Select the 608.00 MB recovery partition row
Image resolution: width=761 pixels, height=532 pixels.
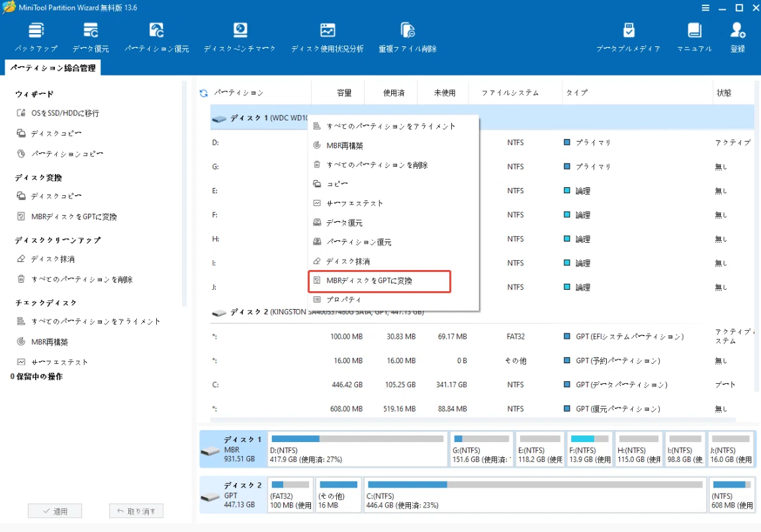pyautogui.click(x=482, y=409)
